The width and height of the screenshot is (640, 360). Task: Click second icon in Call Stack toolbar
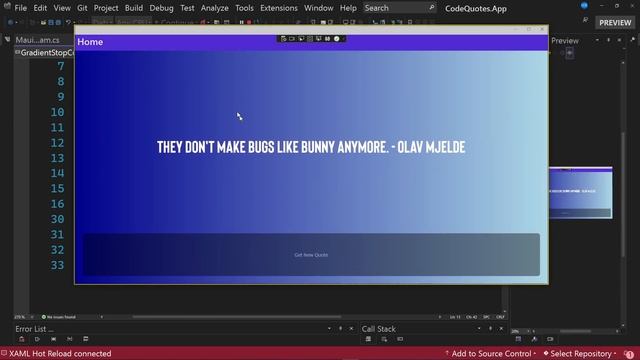coord(384,339)
